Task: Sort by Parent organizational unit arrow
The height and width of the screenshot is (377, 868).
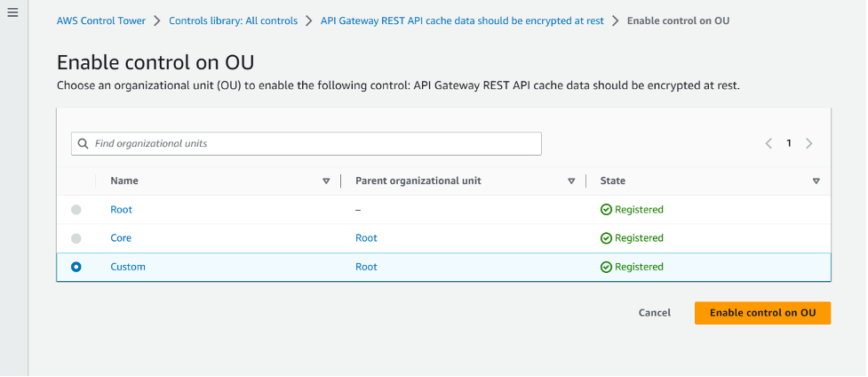Action: (571, 181)
